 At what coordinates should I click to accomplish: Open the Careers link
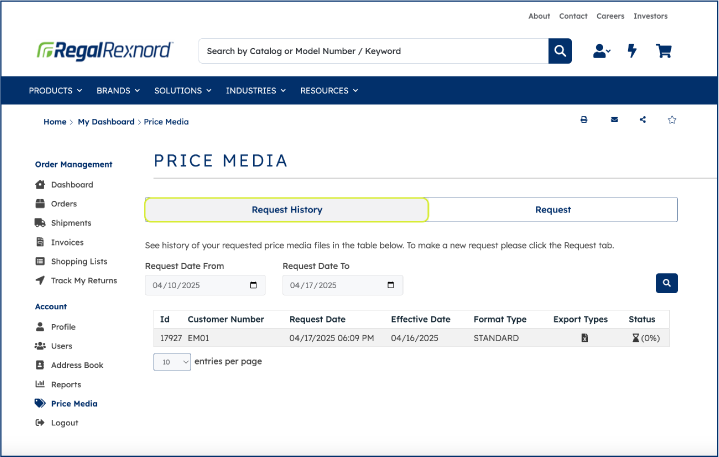pos(610,16)
